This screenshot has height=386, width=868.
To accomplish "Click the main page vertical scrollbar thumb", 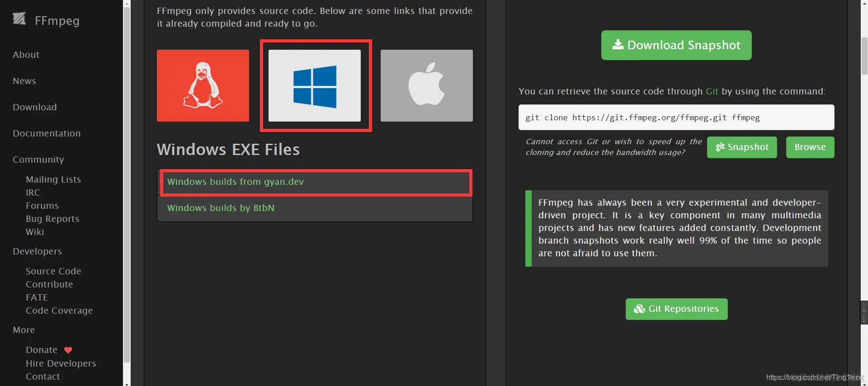I will pos(864,56).
